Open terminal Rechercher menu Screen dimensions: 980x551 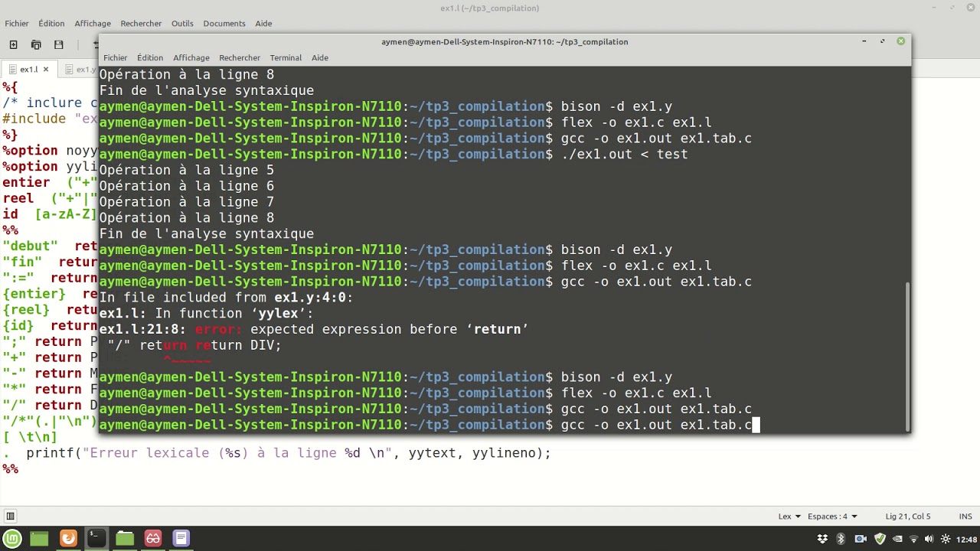tap(240, 58)
